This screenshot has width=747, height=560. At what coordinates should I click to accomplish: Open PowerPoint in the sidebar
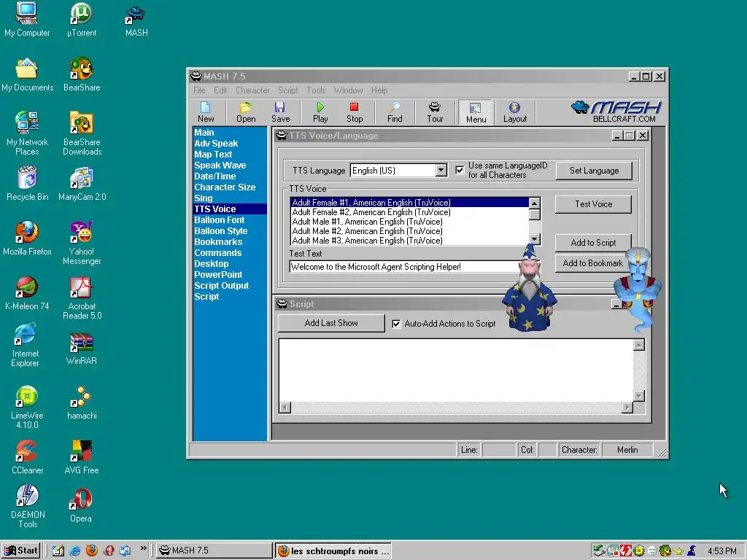pos(218,275)
